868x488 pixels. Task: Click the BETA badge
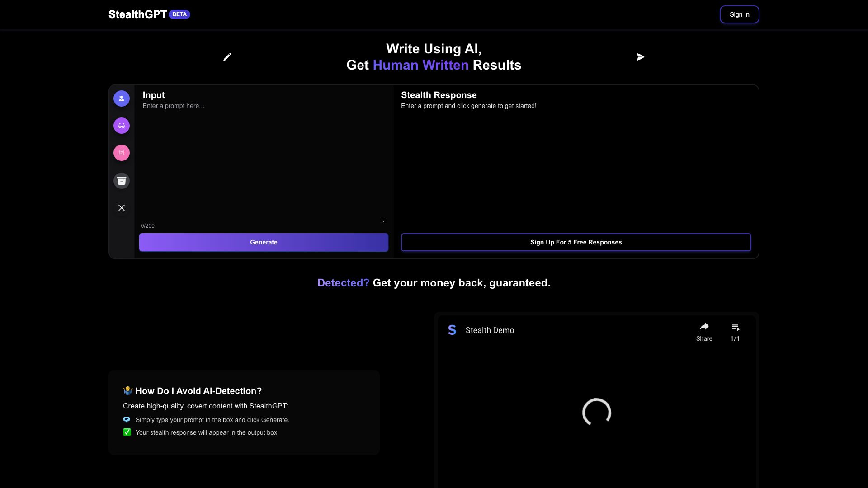[179, 14]
